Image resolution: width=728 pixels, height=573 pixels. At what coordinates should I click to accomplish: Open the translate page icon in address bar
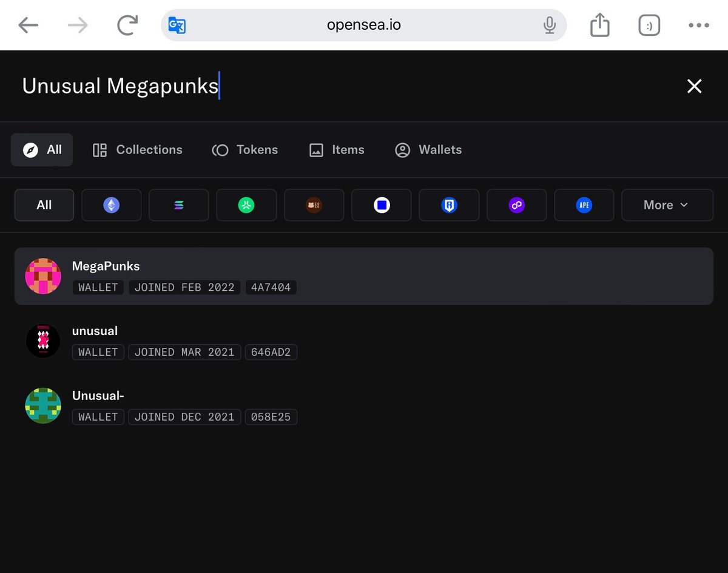coord(177,25)
